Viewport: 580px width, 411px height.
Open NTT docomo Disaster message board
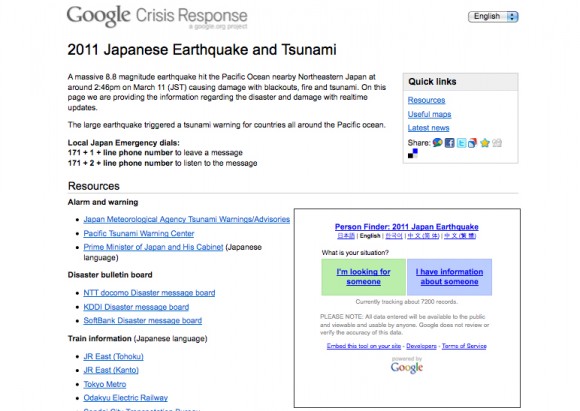149,293
